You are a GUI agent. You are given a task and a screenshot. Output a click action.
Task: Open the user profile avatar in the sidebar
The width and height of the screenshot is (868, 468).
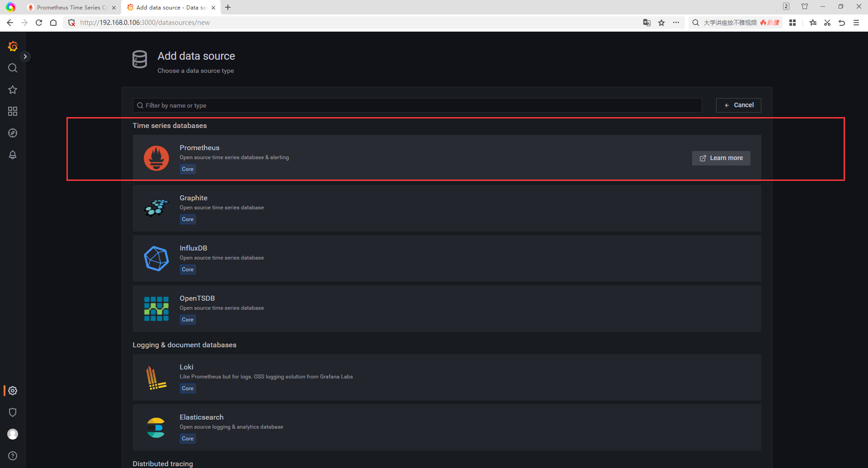13,434
